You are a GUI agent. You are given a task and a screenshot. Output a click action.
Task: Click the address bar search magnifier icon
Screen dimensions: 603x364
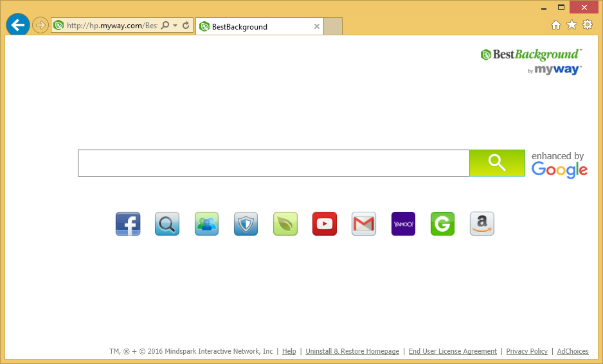coord(165,25)
